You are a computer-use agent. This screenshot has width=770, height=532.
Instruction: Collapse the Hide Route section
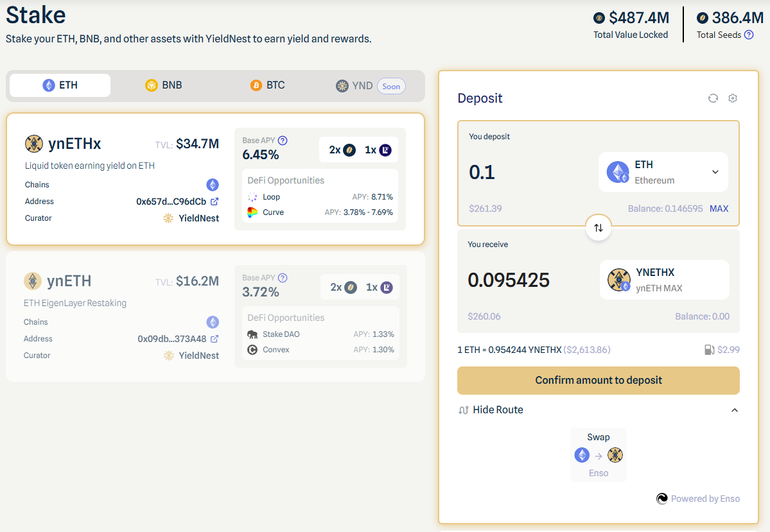pos(598,410)
